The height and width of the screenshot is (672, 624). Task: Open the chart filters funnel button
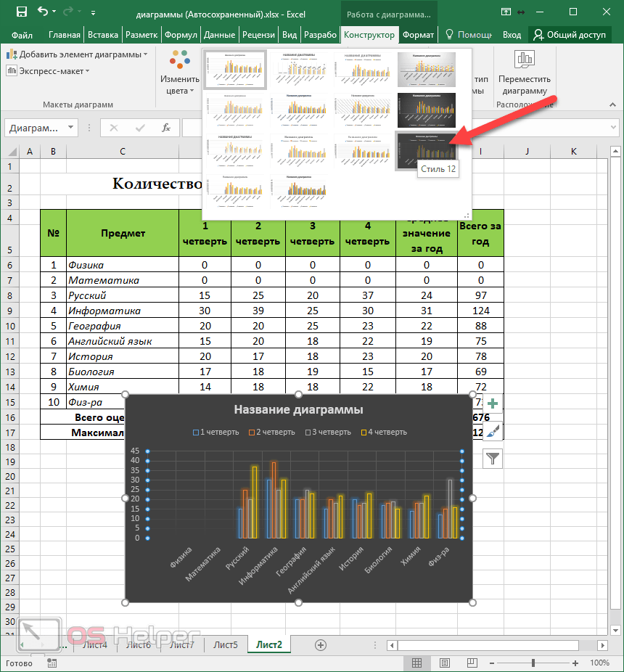pos(493,458)
